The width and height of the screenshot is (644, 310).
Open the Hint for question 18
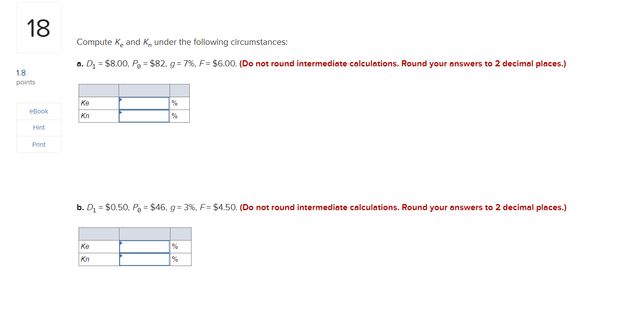[x=38, y=128]
